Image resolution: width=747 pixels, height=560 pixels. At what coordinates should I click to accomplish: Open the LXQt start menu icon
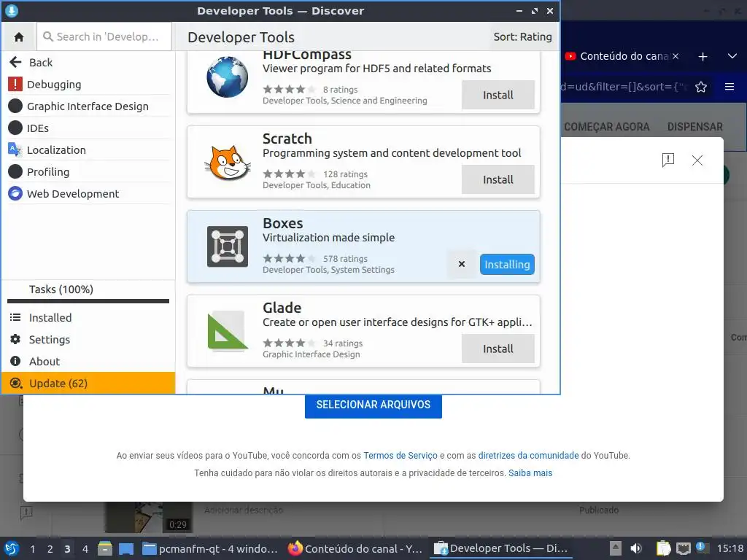pyautogui.click(x=12, y=548)
